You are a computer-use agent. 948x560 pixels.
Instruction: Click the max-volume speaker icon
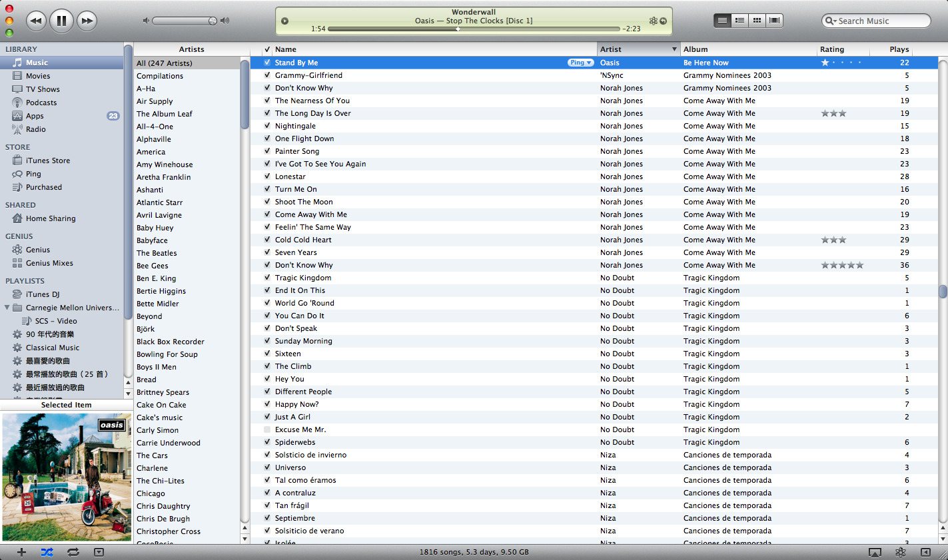tap(225, 21)
